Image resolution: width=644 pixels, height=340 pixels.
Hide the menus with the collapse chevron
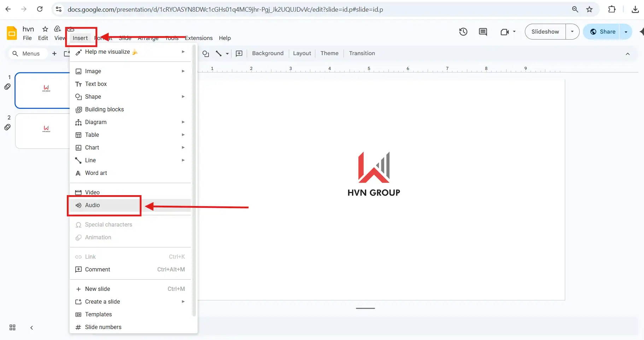point(628,54)
